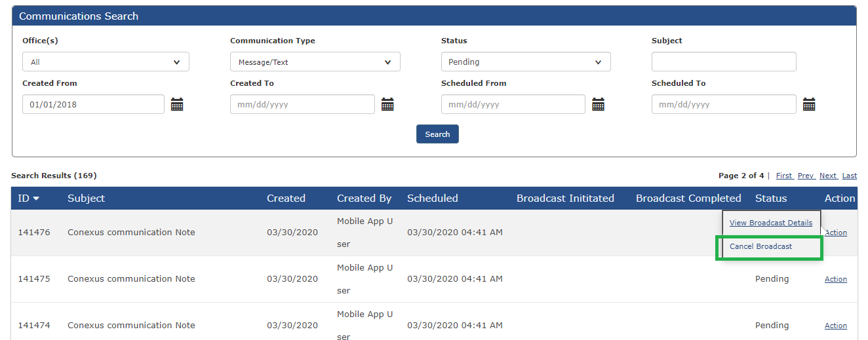This screenshot has width=868, height=340.
Task: Jump to the Last results page
Action: point(850,176)
